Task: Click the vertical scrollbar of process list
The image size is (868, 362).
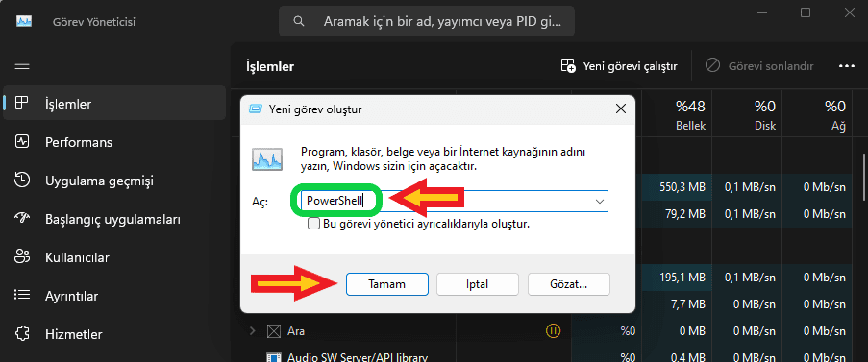Action: click(x=864, y=177)
